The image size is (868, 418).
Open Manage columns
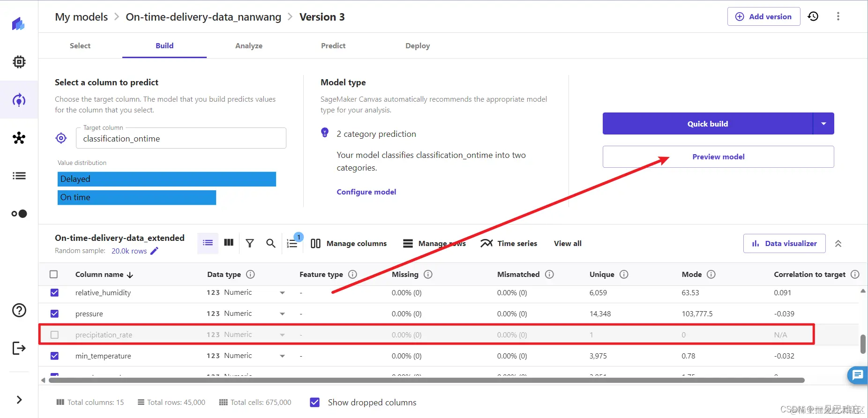pos(349,243)
